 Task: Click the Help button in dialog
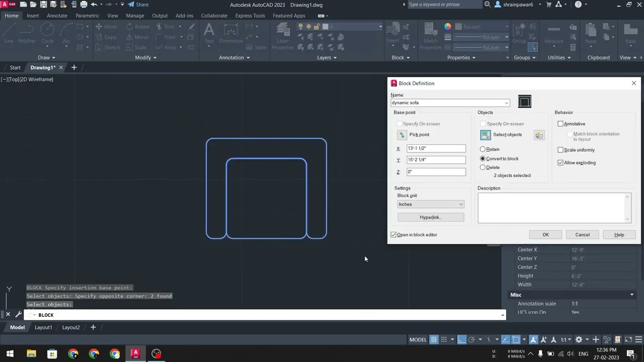[619, 235]
